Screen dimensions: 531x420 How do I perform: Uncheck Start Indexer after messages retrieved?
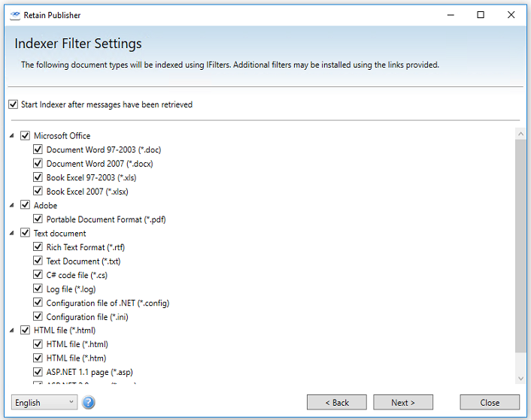coord(13,104)
